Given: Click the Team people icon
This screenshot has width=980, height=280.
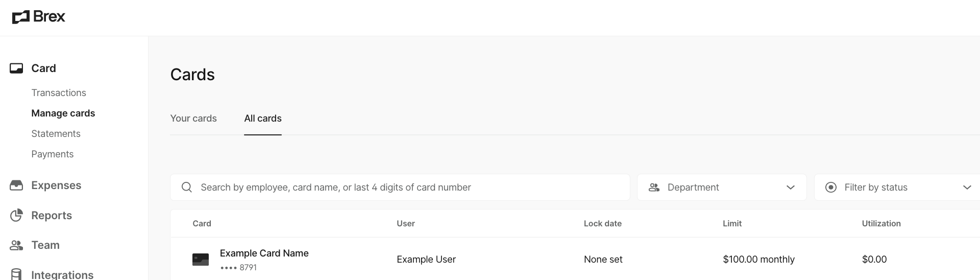Looking at the screenshot, I should [x=16, y=245].
